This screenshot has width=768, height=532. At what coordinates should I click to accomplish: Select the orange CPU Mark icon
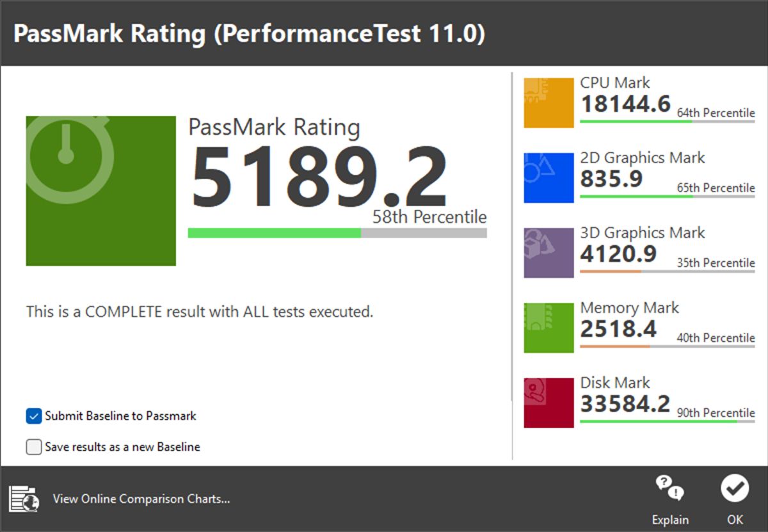click(548, 103)
